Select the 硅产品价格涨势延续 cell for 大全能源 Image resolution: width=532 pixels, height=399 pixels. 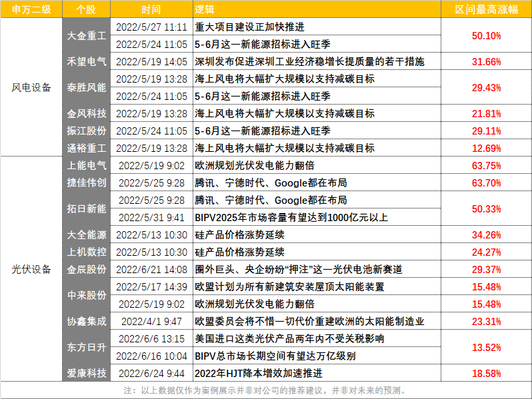tap(317, 234)
